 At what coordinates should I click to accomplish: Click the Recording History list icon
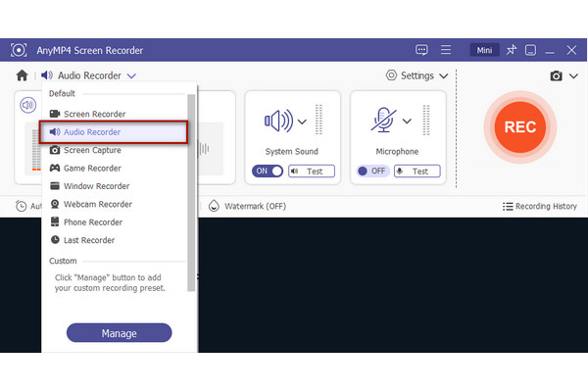[x=508, y=207]
